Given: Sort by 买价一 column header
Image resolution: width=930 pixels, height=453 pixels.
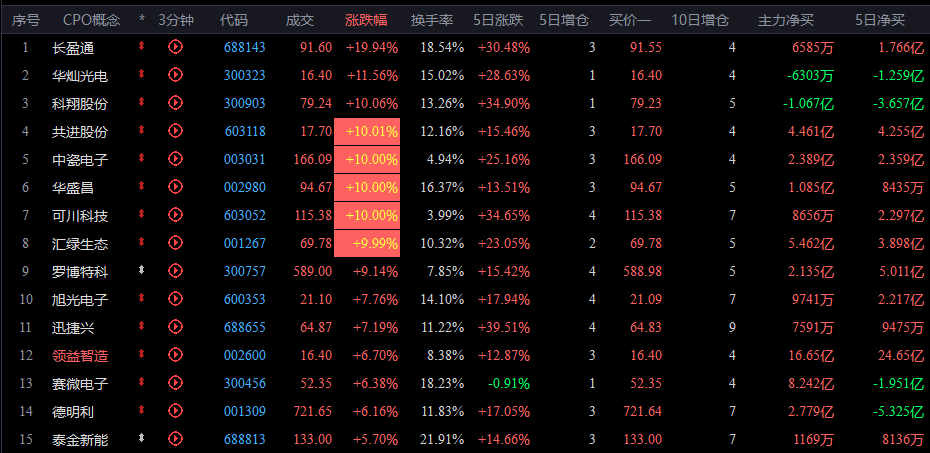Looking at the screenshot, I should (630, 20).
